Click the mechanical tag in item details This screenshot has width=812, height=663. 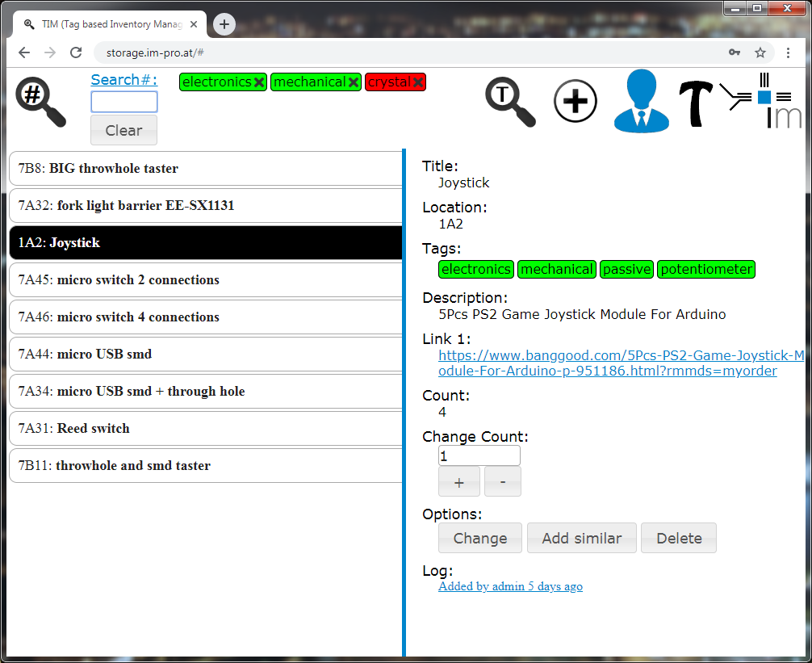click(557, 270)
